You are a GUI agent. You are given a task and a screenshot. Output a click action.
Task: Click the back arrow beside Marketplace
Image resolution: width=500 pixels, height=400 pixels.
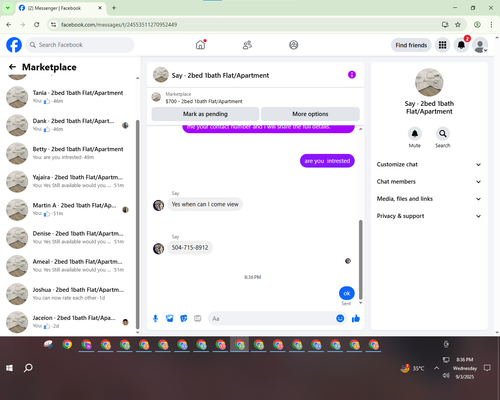pyautogui.click(x=12, y=67)
